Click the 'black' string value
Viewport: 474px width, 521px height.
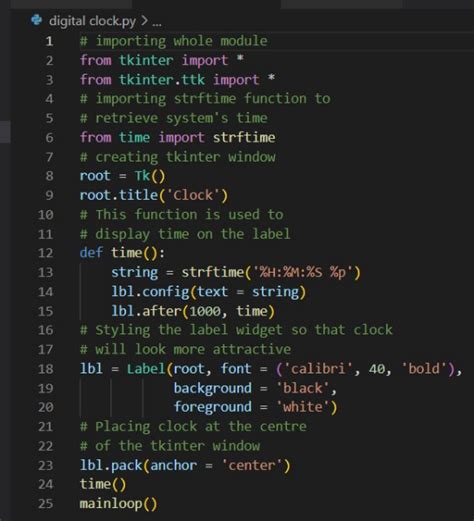[303, 388]
